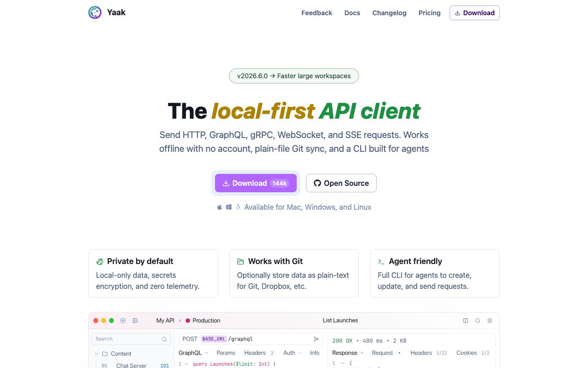Screen dimensions: 588x368
Task: Fold the query Launches code line
Action: [187, 364]
